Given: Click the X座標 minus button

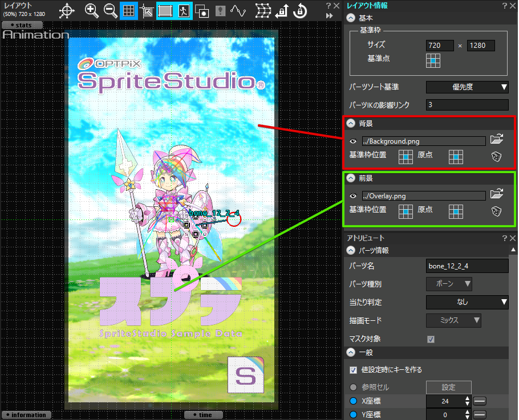Looking at the screenshot, I should click(479, 402).
